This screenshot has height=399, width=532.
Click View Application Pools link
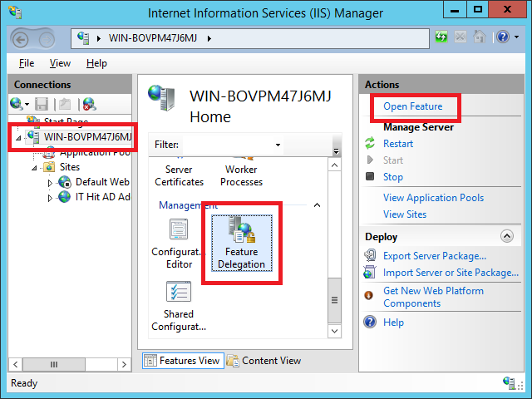click(x=434, y=198)
